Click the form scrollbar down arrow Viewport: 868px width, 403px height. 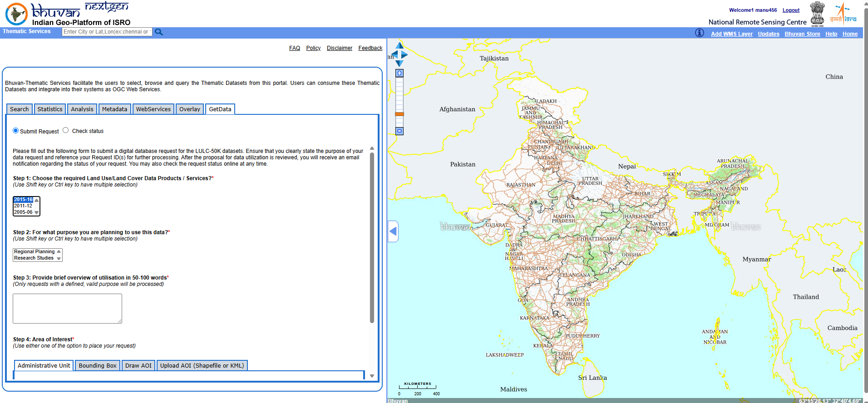[x=372, y=376]
